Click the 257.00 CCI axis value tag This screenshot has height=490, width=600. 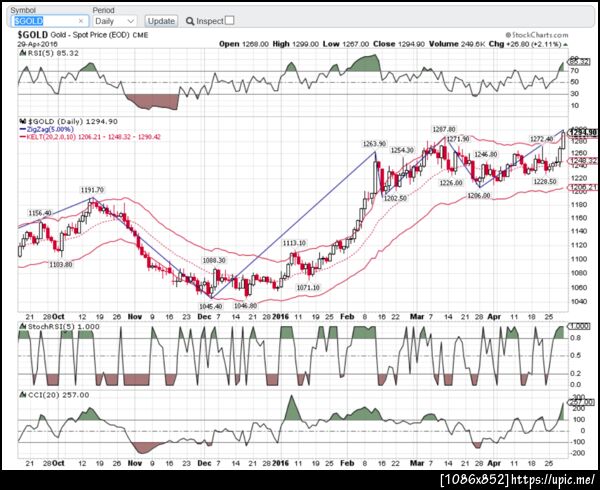581,402
